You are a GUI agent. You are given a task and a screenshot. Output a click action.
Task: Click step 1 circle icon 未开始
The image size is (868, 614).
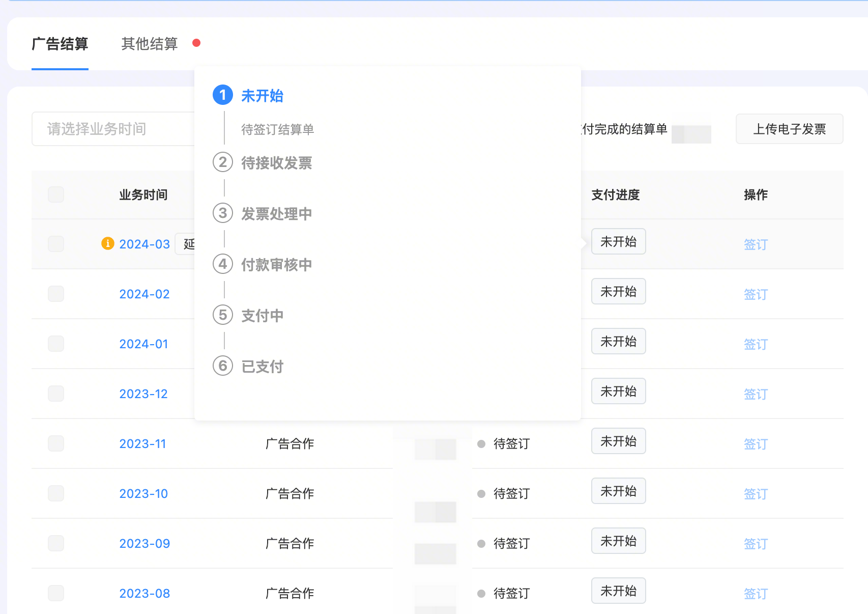(x=223, y=95)
